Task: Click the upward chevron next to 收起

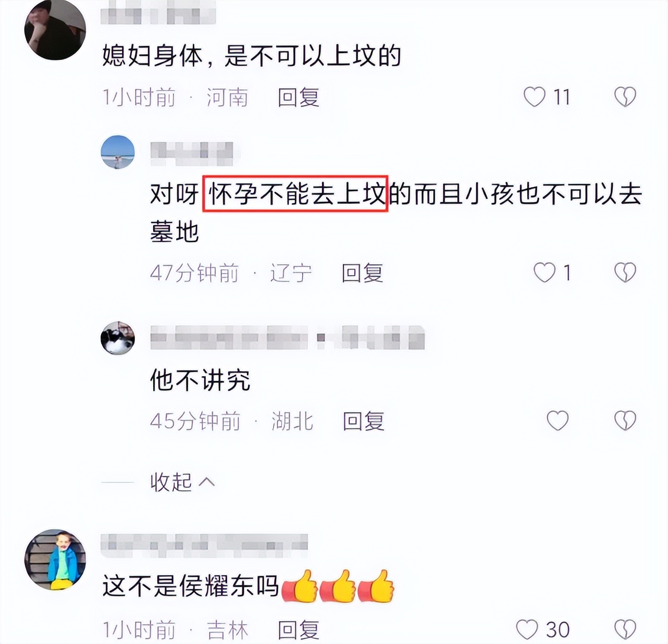Action: click(x=207, y=482)
